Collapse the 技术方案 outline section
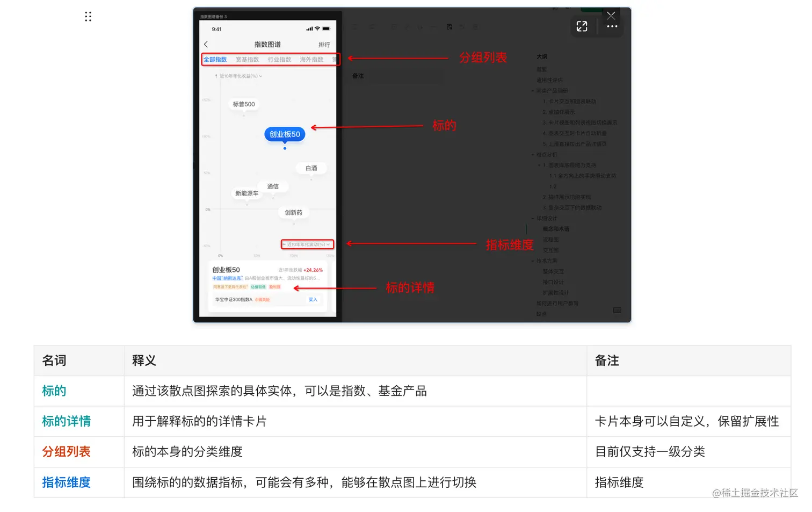 [533, 261]
